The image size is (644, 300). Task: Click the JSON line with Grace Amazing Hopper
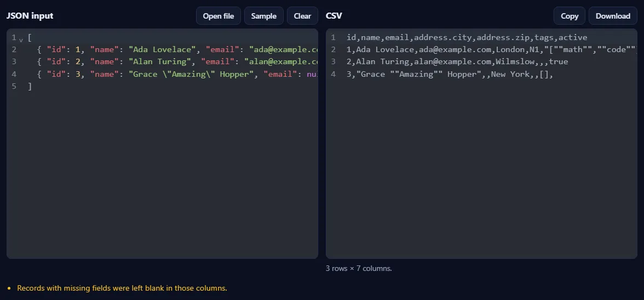pyautogui.click(x=173, y=74)
